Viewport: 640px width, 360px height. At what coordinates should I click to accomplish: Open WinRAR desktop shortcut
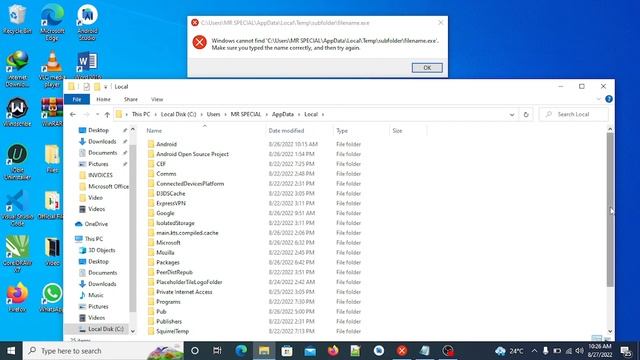click(x=52, y=112)
